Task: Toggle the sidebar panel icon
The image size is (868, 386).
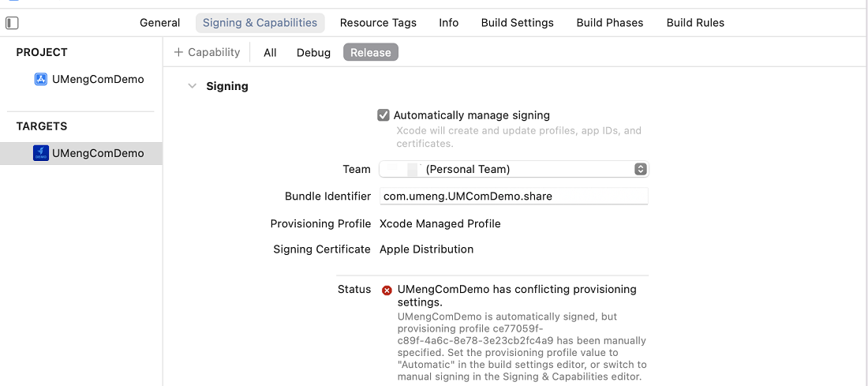Action: point(12,23)
